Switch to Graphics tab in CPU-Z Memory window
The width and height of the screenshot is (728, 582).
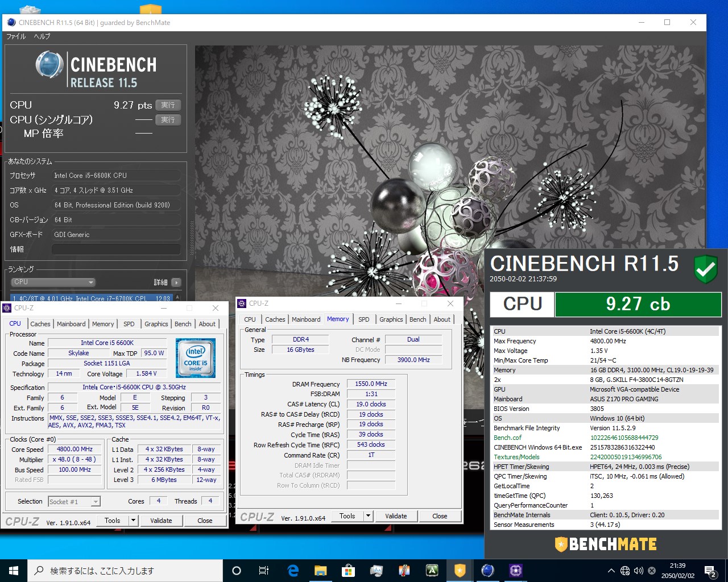(x=391, y=319)
